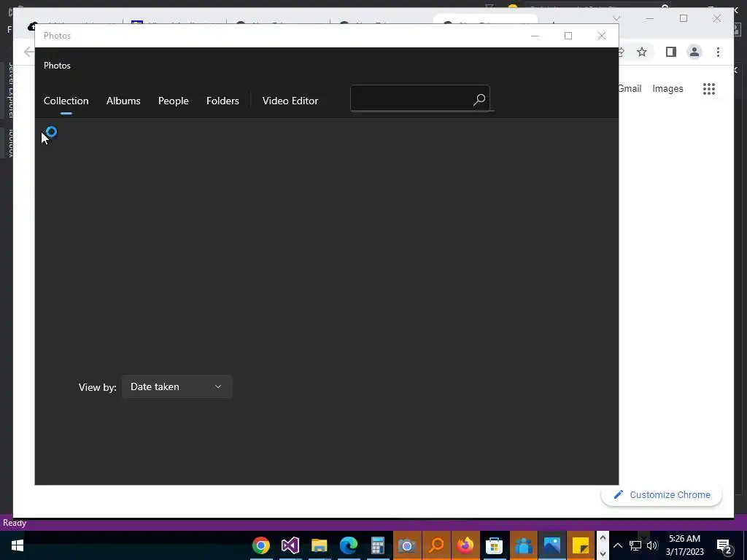Click the Customize Chrome button
This screenshot has height=560, width=747.
[662, 495]
